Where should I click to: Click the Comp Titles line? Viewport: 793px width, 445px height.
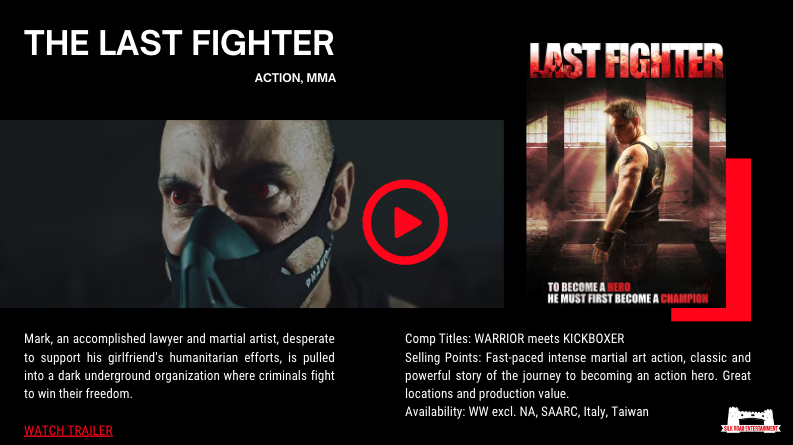coord(514,338)
